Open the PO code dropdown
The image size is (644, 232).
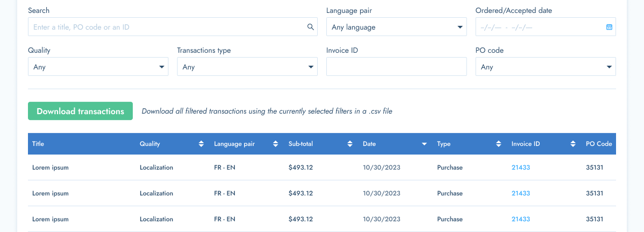pyautogui.click(x=546, y=67)
